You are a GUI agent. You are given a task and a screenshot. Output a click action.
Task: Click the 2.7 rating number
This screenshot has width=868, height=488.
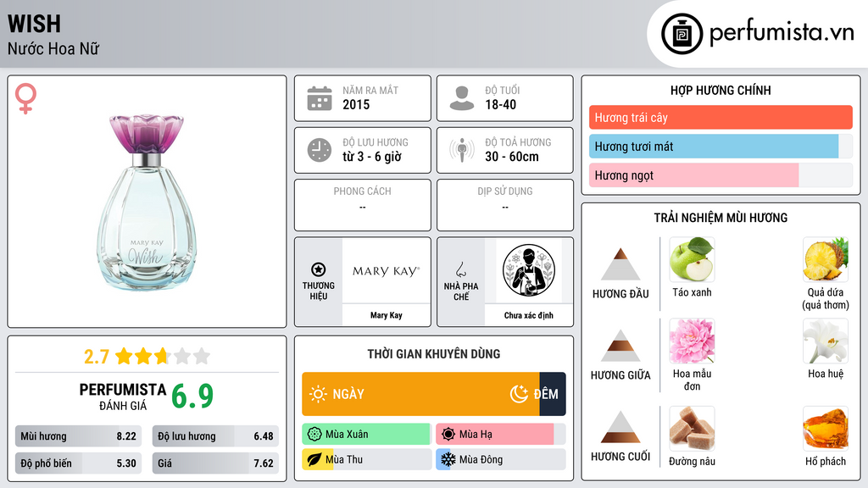pyautogui.click(x=97, y=357)
